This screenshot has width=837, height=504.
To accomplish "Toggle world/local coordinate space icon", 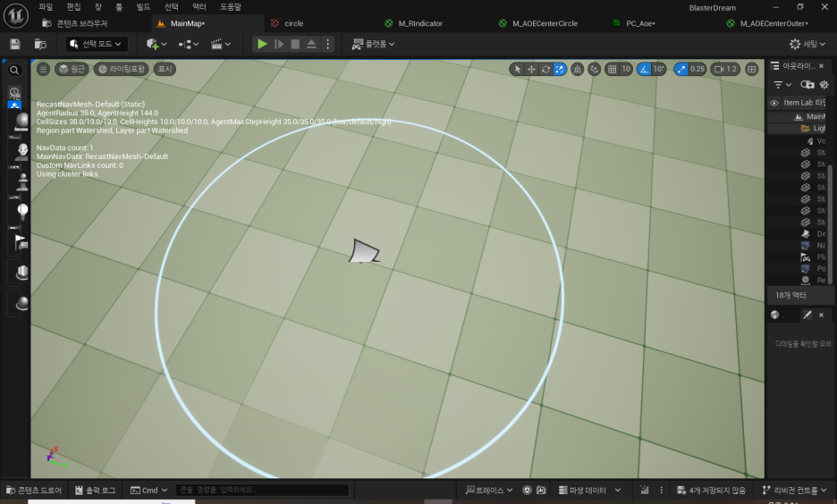I will 577,69.
